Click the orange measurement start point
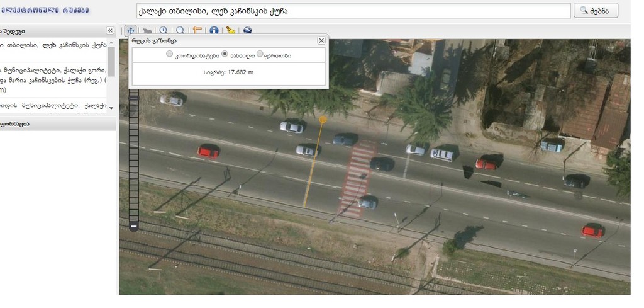This screenshot has height=308, width=644. 323,119
